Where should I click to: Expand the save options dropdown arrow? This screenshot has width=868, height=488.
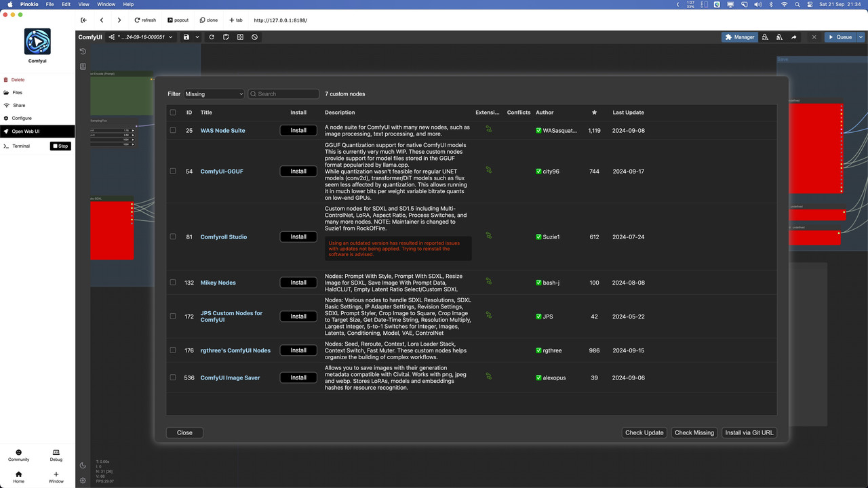[197, 37]
